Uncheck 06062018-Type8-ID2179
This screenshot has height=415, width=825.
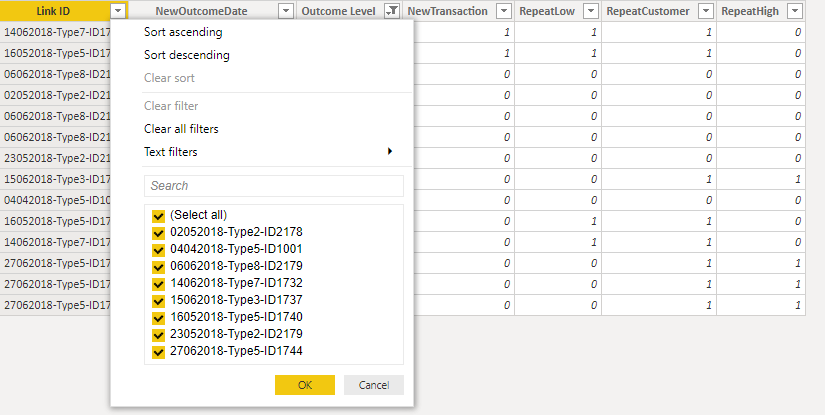click(x=158, y=267)
